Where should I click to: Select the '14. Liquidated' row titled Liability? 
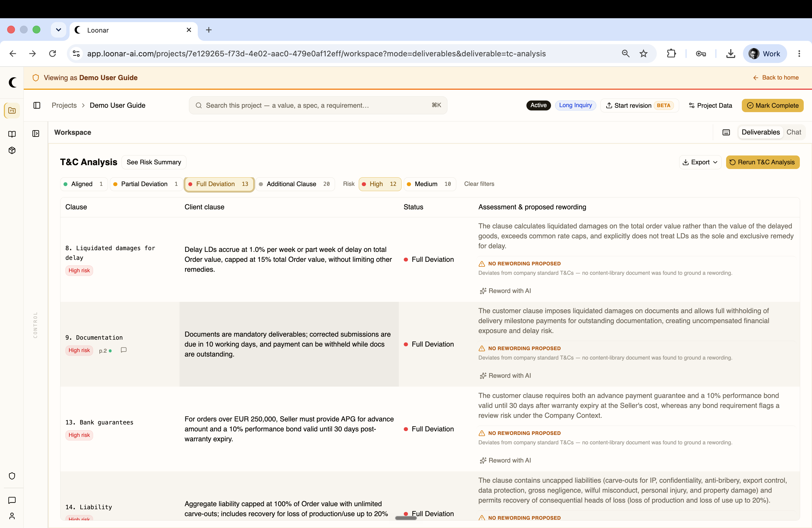(89, 507)
